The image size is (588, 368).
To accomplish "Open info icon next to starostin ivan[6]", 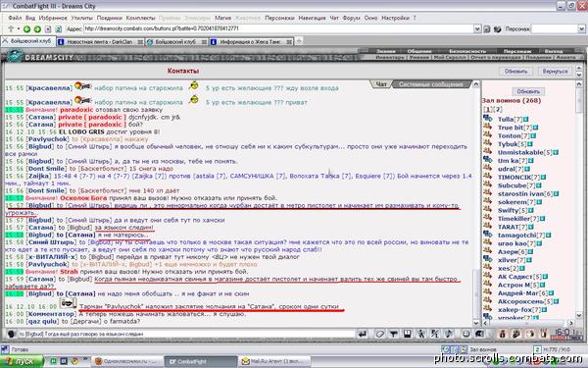I will [x=556, y=193].
